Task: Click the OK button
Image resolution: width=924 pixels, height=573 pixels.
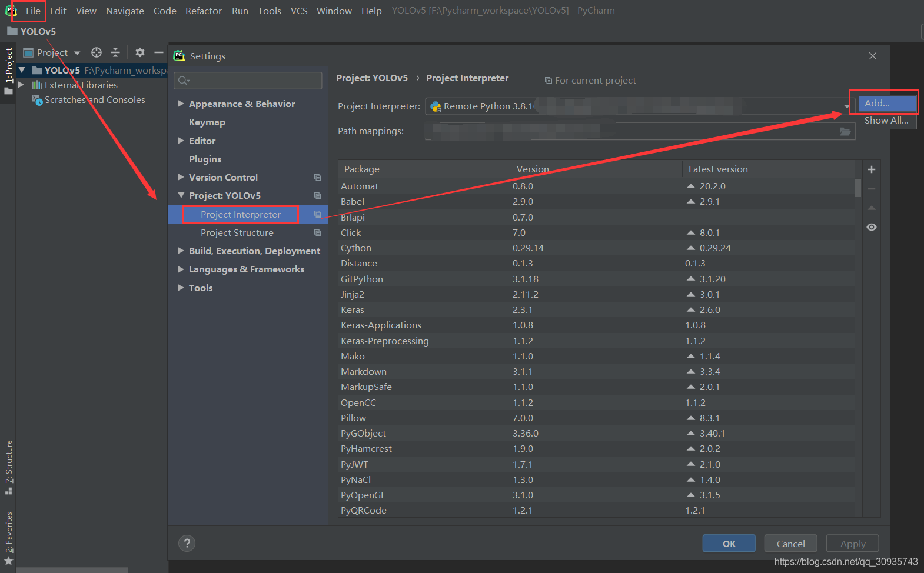Action: [729, 544]
